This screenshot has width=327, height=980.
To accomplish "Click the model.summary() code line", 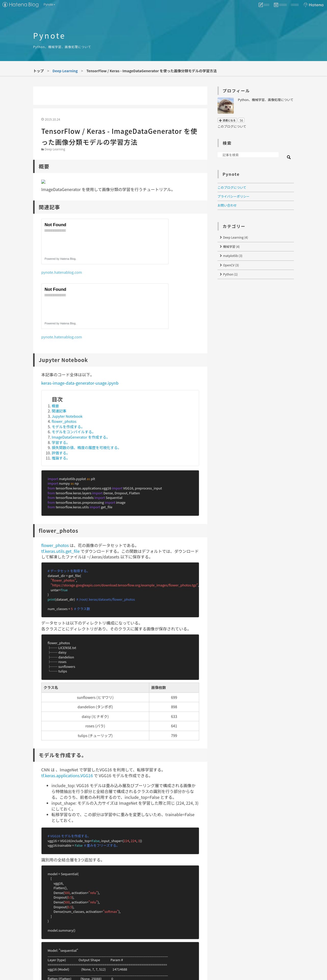I will [61, 931].
